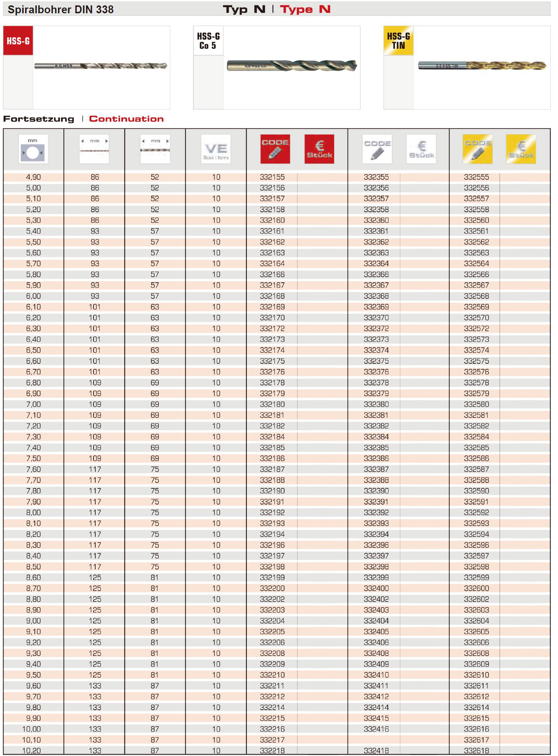The width and height of the screenshot is (558, 756).
Task: Click the red Continuation label
Action: pyautogui.click(x=126, y=119)
